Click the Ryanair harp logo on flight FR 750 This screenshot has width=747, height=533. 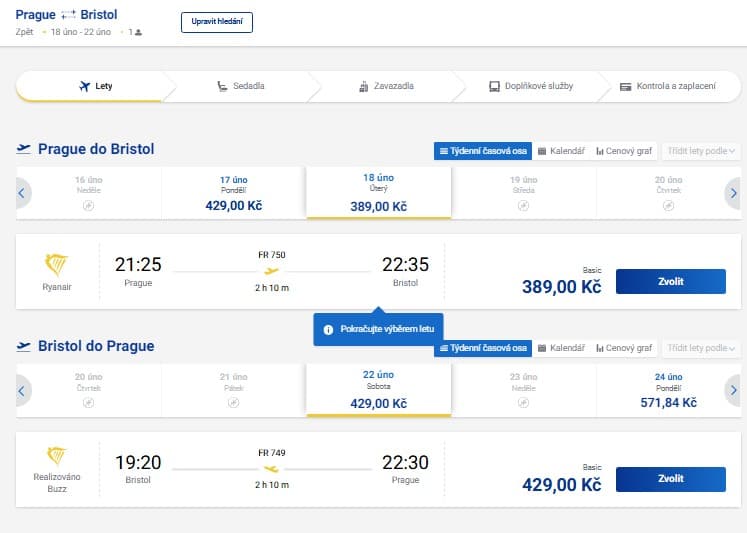tap(56, 265)
